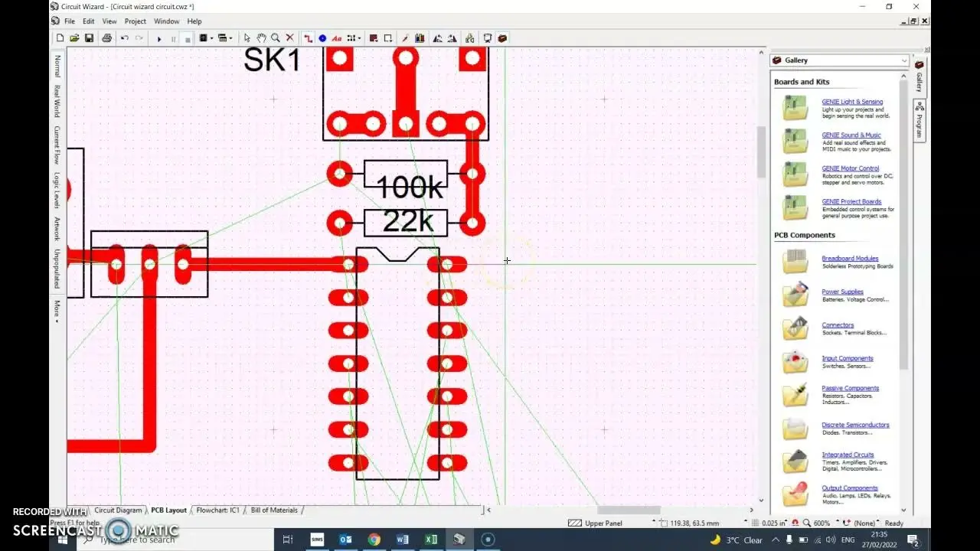Viewport: 980px width, 551px height.
Task: Expand the More view styles menu
Action: coord(57,310)
